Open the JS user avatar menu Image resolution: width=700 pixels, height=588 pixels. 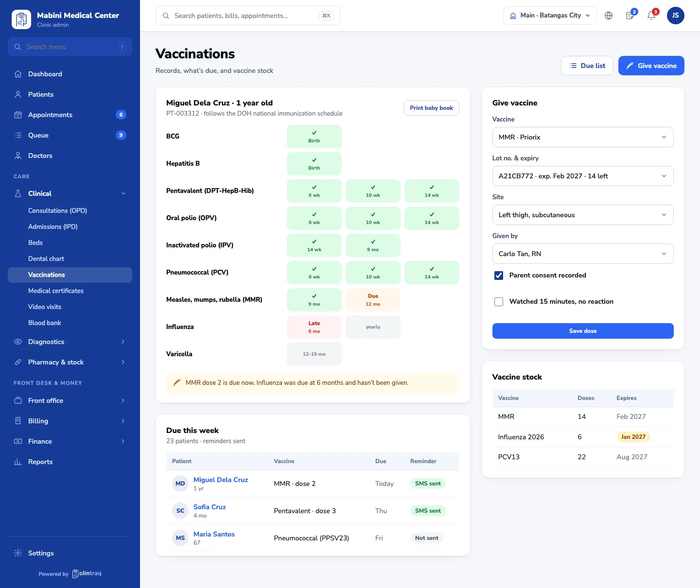pyautogui.click(x=676, y=16)
